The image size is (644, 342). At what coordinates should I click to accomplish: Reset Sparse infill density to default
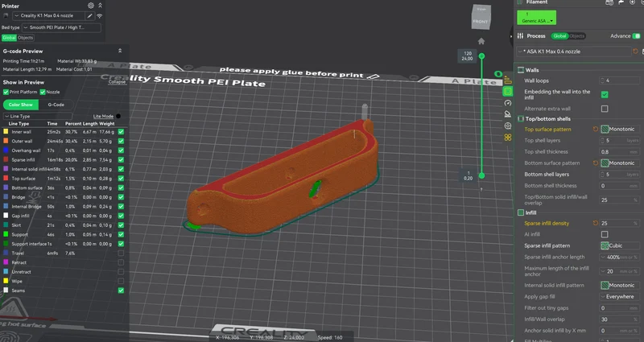(595, 223)
